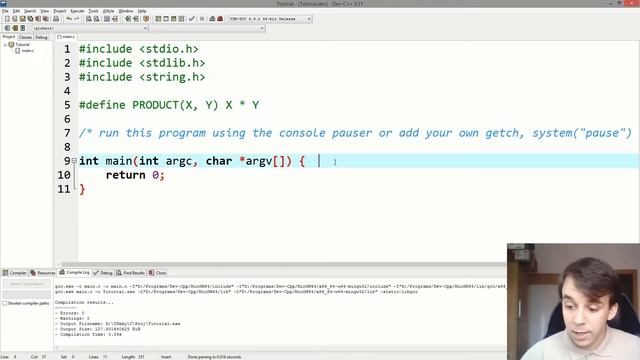This screenshot has height=360, width=640.
Task: Click the New file toolbar icon
Action: (7, 19)
